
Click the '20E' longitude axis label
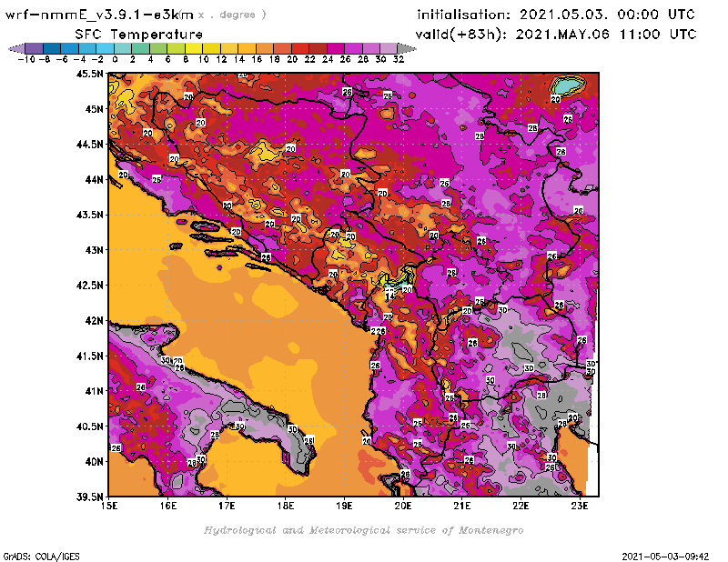coord(403,506)
